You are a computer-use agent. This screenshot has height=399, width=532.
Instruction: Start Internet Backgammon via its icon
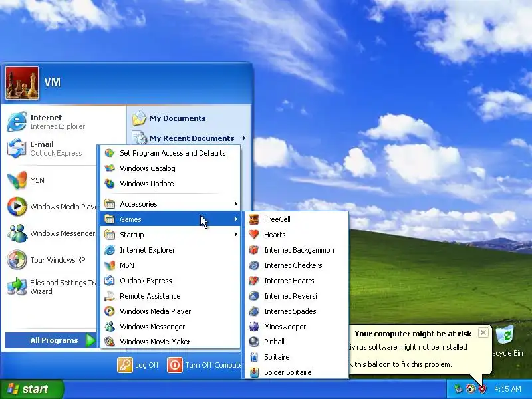coord(254,250)
